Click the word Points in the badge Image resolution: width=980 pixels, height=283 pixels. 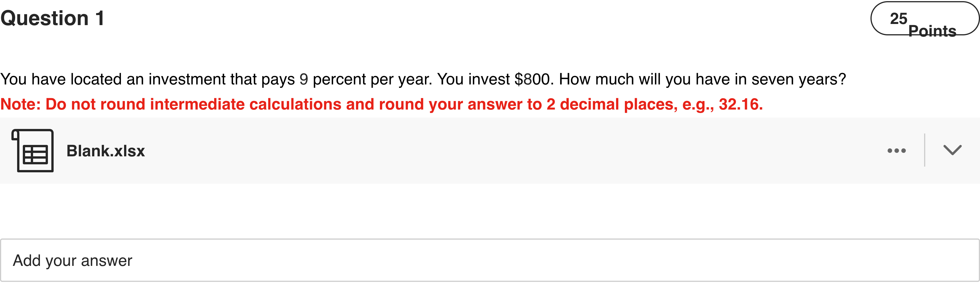[932, 31]
